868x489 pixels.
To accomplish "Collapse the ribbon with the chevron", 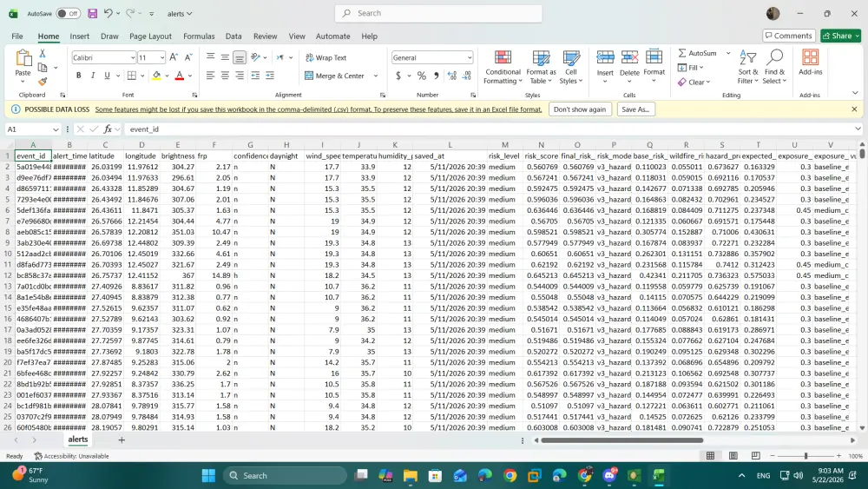I will tap(855, 93).
